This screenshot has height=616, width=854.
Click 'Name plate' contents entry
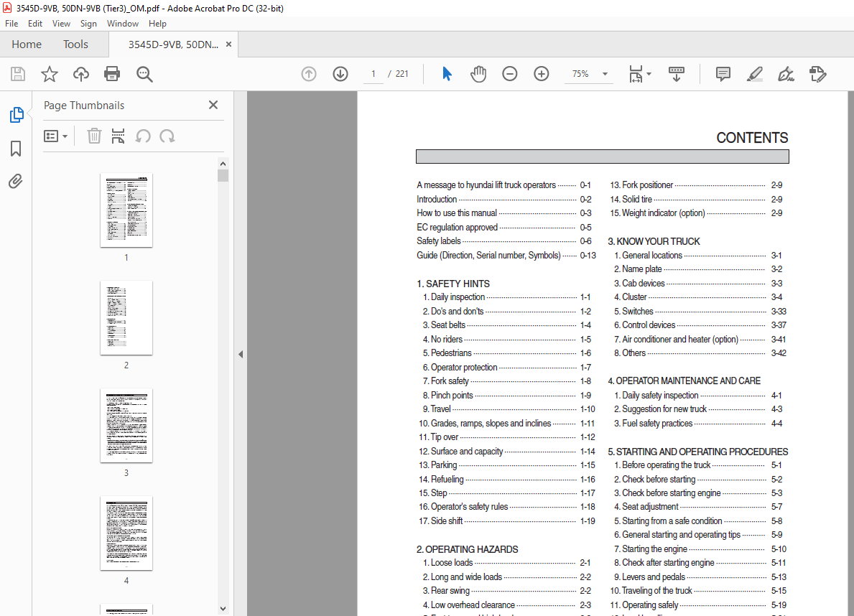[698, 269]
